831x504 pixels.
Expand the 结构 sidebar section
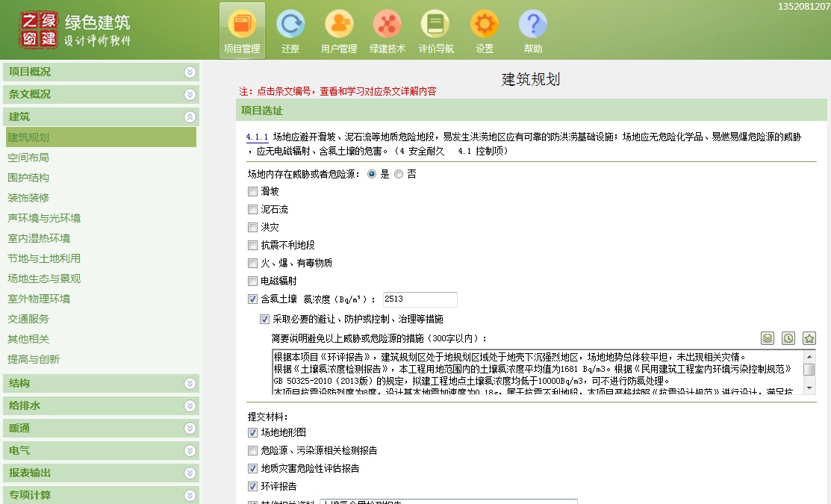pyautogui.click(x=190, y=384)
